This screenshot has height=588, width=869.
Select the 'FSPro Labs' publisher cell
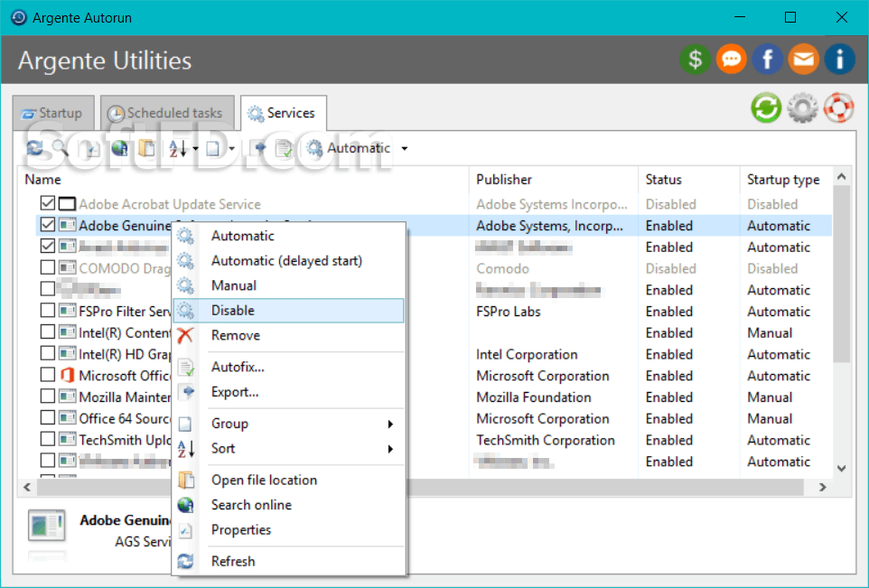[509, 312]
